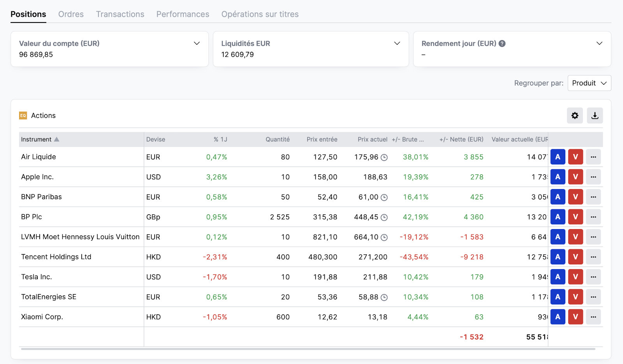623x364 pixels.
Task: Select the LVMH Moet Hennessy instrument row
Action: [x=80, y=237]
